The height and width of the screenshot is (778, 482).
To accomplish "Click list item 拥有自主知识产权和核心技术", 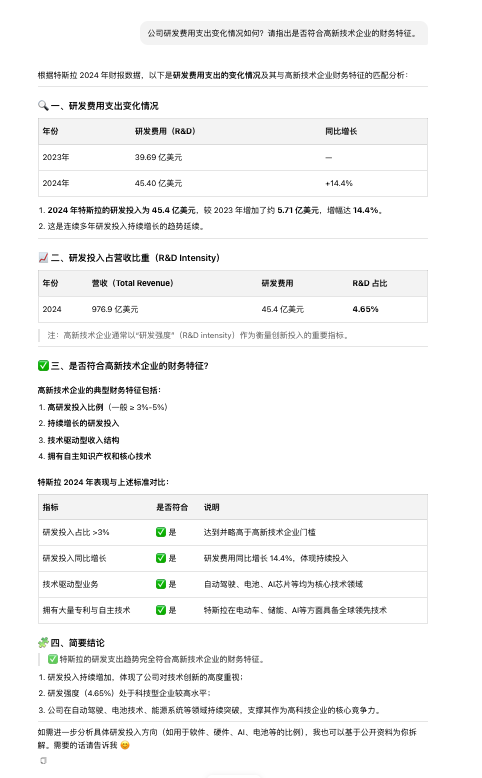I will click(x=99, y=456).
